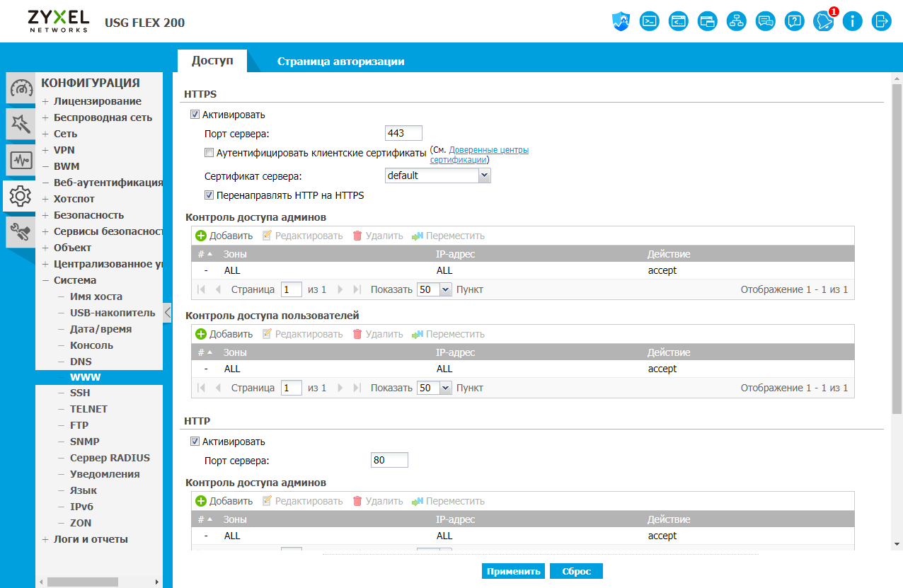The height and width of the screenshot is (588, 903).
Task: Toggle the HTTP Активировать checkbox
Action: point(195,442)
